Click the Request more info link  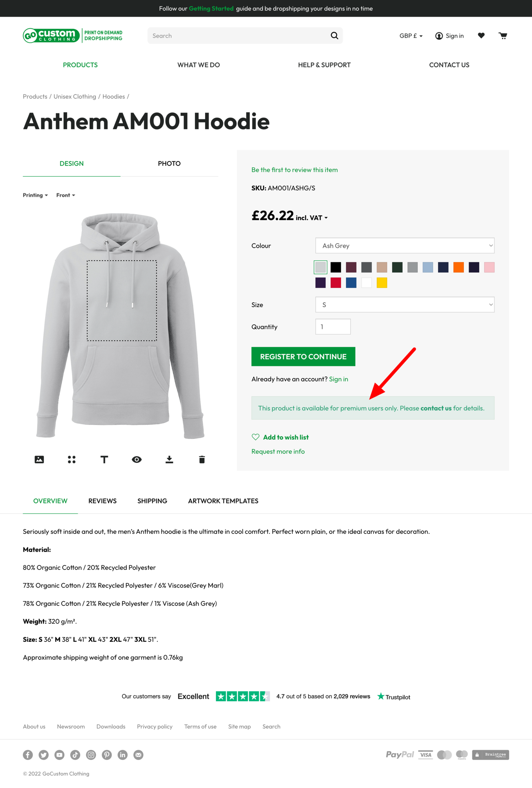[x=278, y=451]
